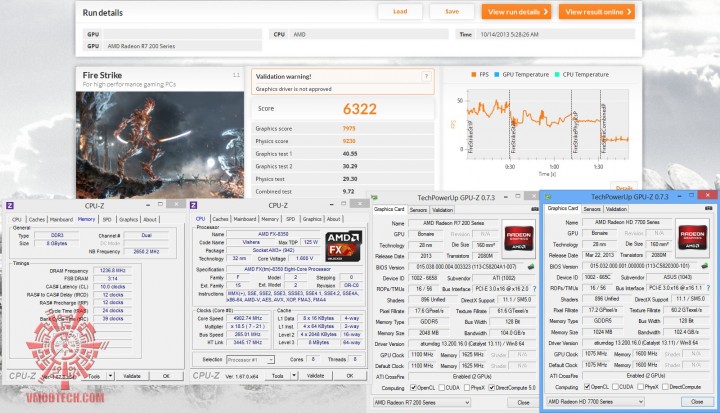Screen dimensions: 720x413
Task: Click the validation warning help question mark
Action: tap(426, 77)
